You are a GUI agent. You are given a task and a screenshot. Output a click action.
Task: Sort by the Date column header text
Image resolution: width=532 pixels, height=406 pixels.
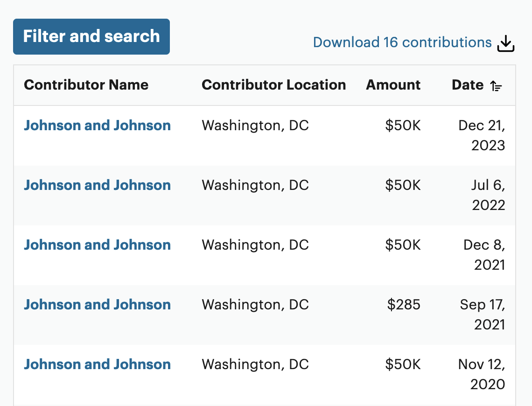[x=468, y=85]
